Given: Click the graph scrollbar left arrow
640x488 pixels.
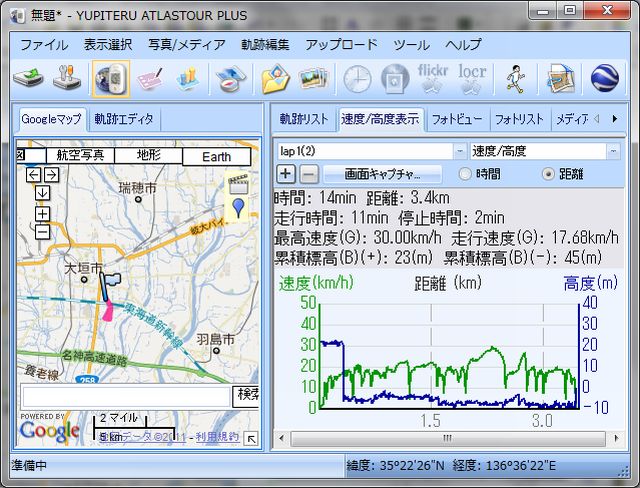Looking at the screenshot, I should 281,439.
